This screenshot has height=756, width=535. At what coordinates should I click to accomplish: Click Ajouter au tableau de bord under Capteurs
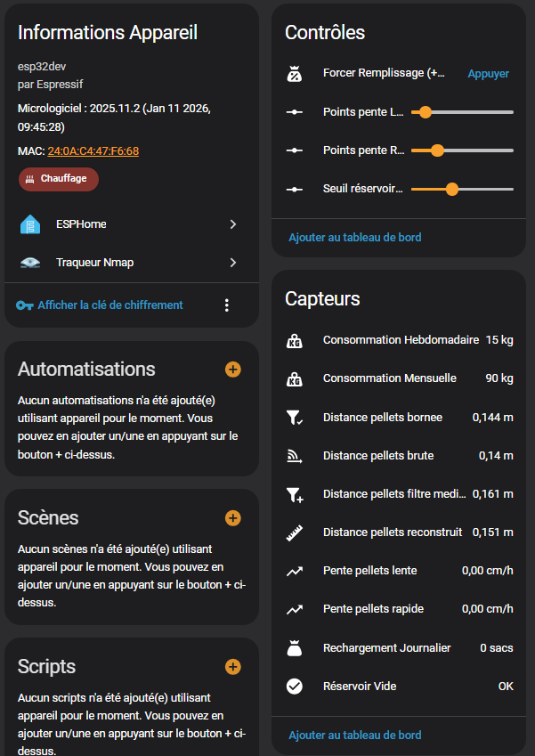pyautogui.click(x=354, y=735)
